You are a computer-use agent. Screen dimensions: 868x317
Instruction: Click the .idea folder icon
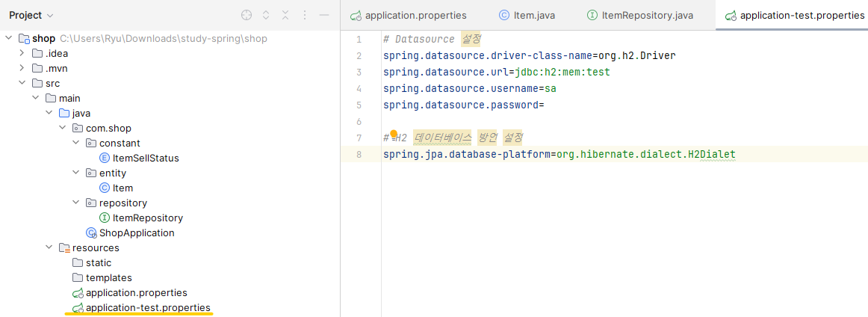point(37,54)
